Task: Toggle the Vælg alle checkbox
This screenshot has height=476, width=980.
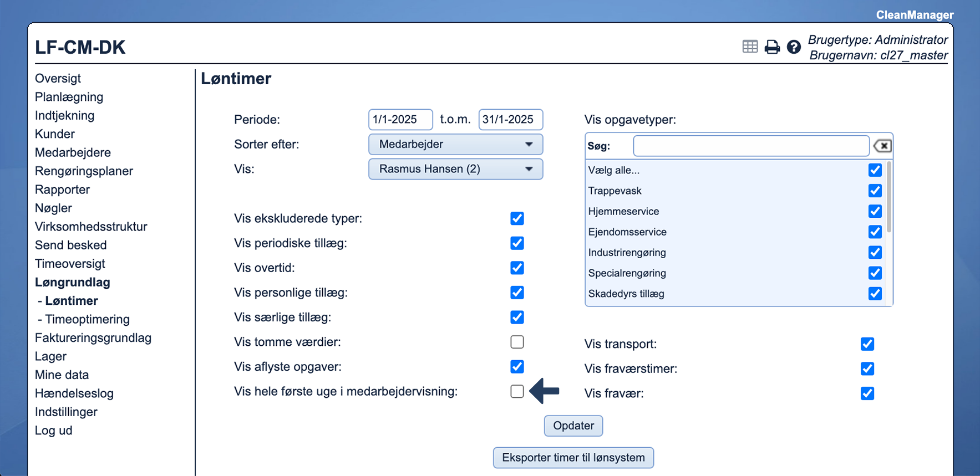Action: point(875,170)
